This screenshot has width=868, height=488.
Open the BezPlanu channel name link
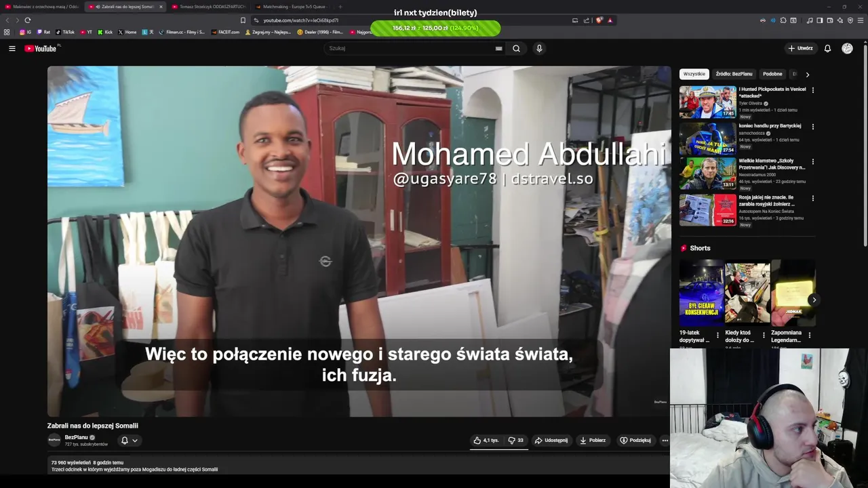pyautogui.click(x=76, y=437)
